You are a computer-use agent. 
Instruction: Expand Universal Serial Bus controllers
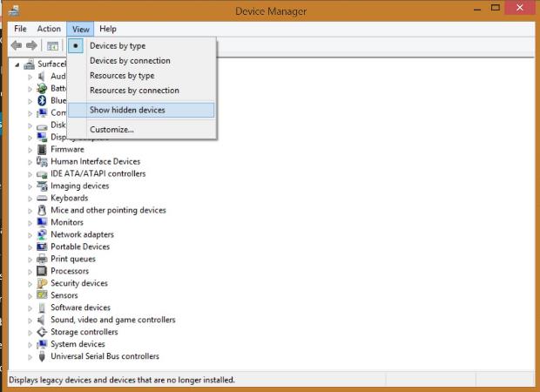(x=30, y=357)
